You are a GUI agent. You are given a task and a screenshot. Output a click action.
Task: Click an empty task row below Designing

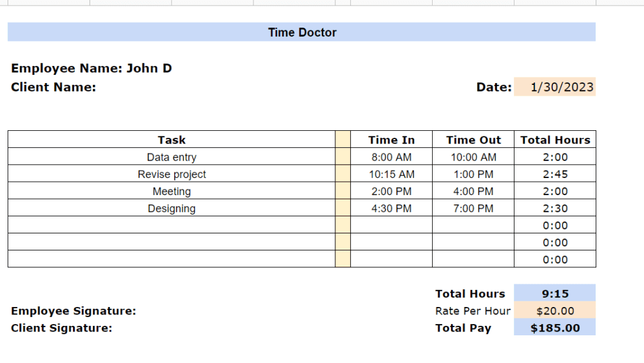pyautogui.click(x=171, y=225)
